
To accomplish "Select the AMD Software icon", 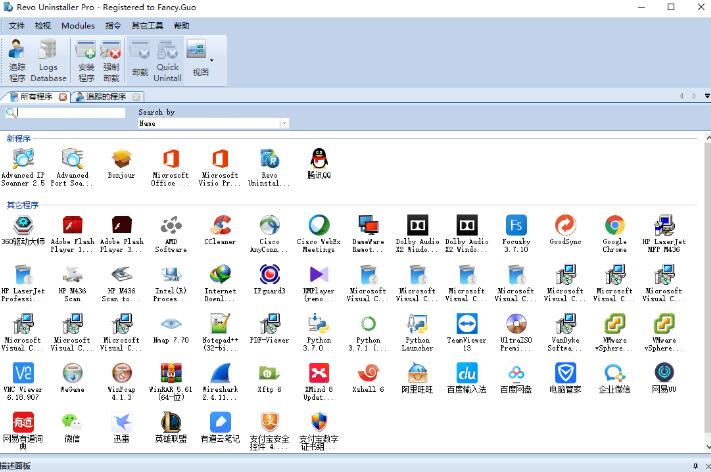I will 170,225.
